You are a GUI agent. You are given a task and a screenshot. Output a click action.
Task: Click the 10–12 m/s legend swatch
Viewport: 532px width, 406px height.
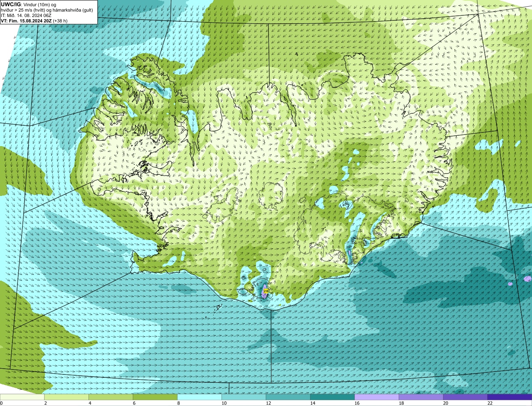pos(244,397)
